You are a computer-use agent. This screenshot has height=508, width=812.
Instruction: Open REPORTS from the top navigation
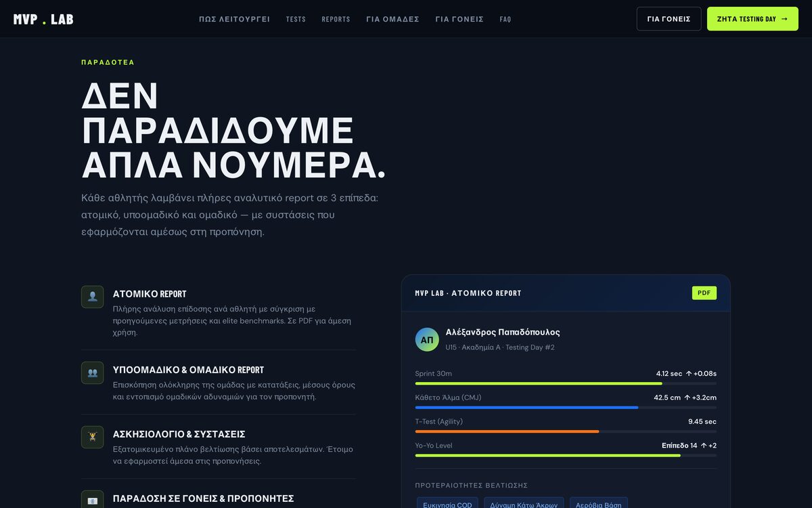[x=336, y=19]
